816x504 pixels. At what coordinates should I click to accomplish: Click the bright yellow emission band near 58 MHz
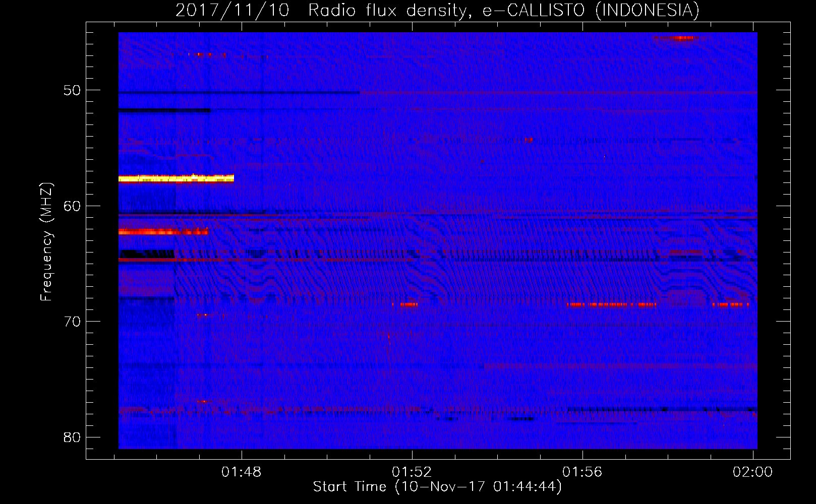click(176, 178)
